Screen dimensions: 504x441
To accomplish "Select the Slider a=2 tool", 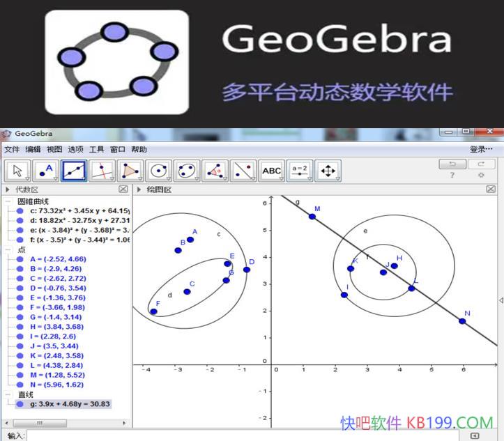I will 300,171.
